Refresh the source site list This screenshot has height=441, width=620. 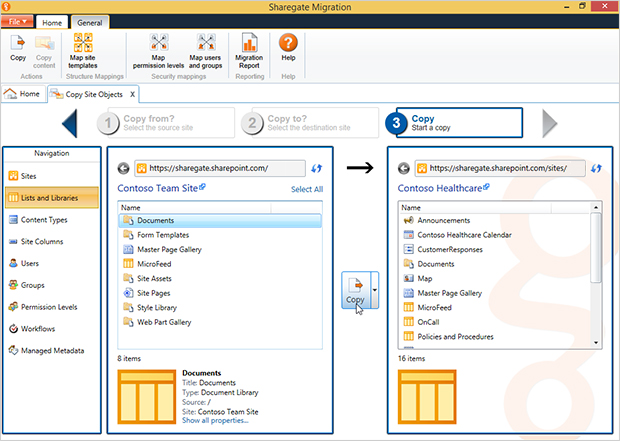(316, 168)
